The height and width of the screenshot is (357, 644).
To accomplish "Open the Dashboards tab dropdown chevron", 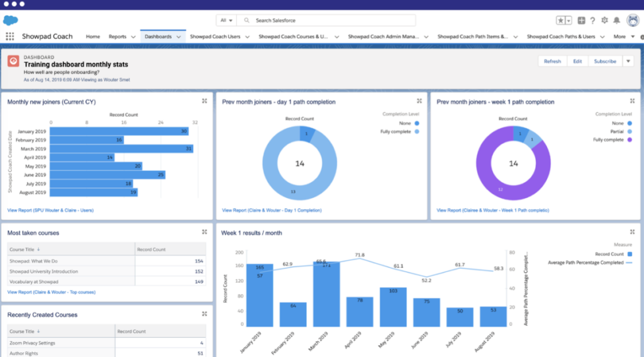I will [x=179, y=37].
